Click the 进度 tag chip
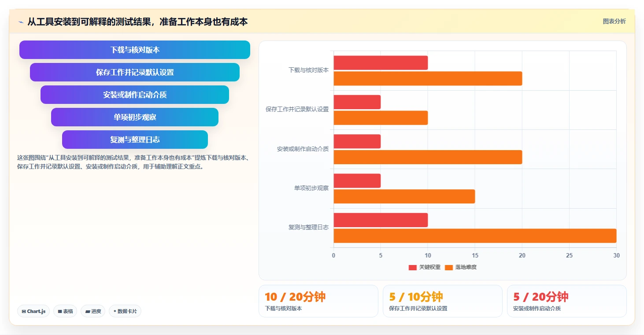This screenshot has width=644, height=335. coord(93,311)
